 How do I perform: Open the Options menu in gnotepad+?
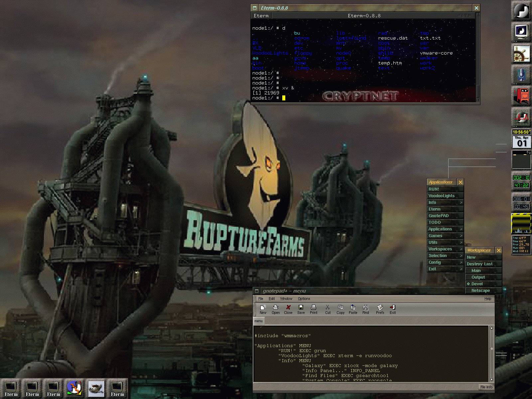coord(304,299)
